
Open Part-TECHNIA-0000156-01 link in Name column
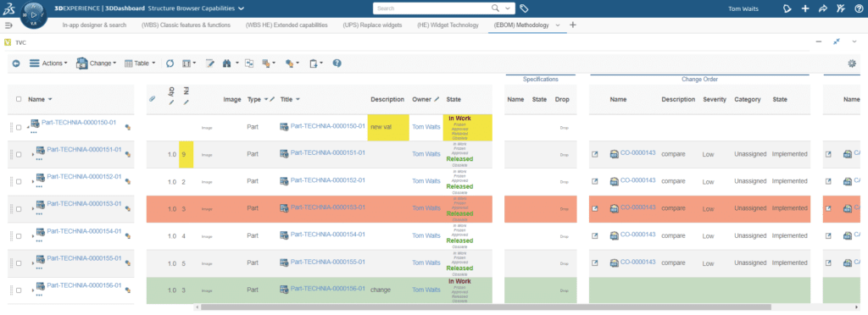point(84,285)
